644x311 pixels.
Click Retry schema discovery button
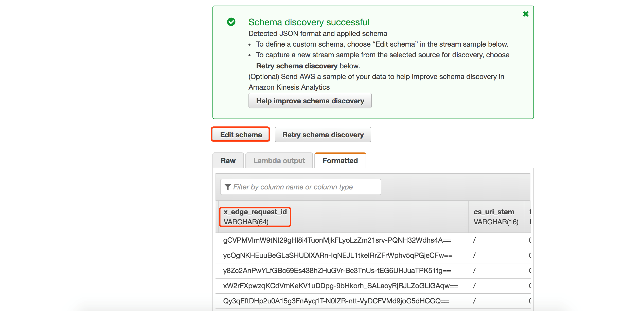click(x=323, y=135)
